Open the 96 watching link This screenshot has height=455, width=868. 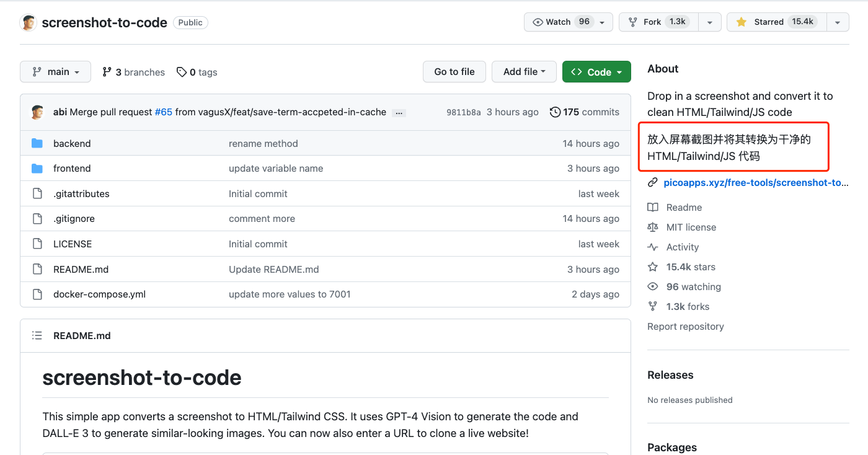pos(694,286)
